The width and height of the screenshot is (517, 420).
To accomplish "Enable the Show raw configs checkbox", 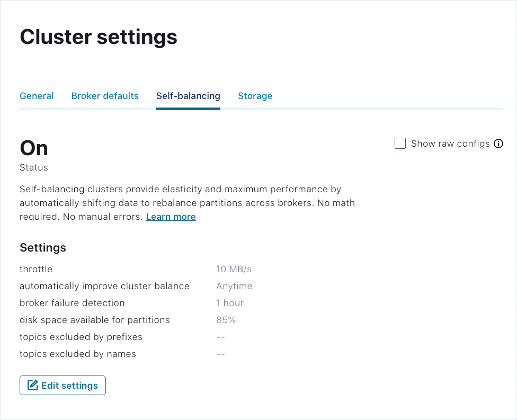I will 400,144.
